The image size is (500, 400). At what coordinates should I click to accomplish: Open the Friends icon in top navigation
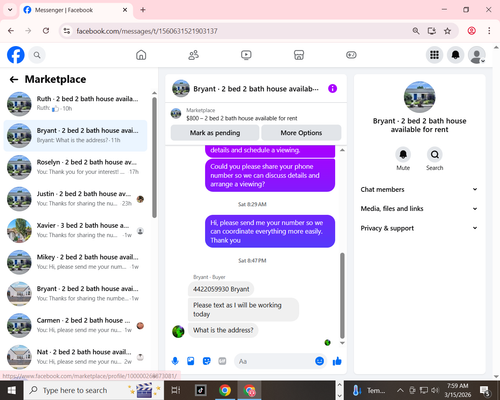[x=194, y=55]
